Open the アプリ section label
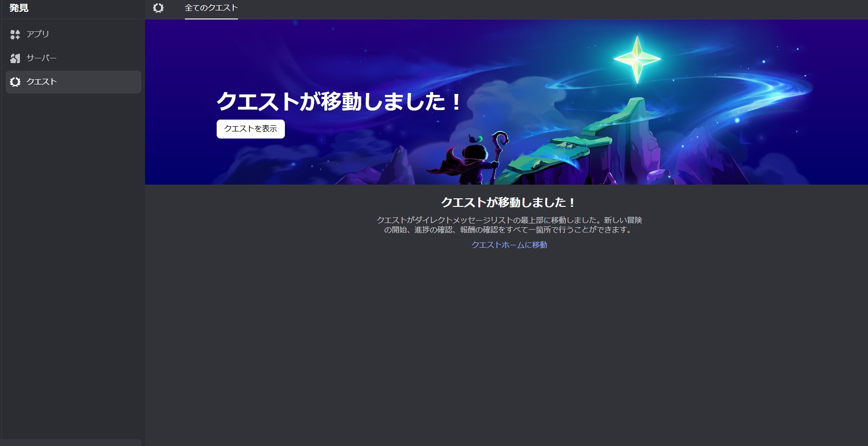The width and height of the screenshot is (868, 446). (x=38, y=34)
